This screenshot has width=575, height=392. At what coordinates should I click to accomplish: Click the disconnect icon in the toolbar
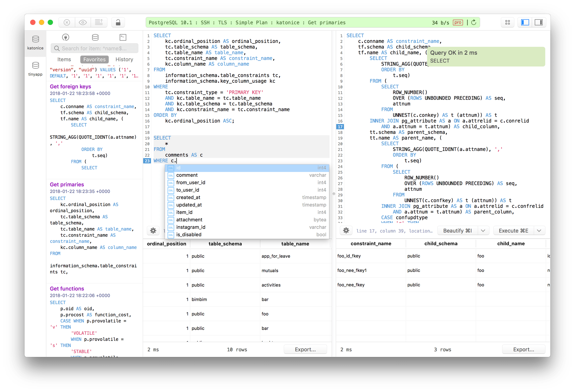click(67, 22)
